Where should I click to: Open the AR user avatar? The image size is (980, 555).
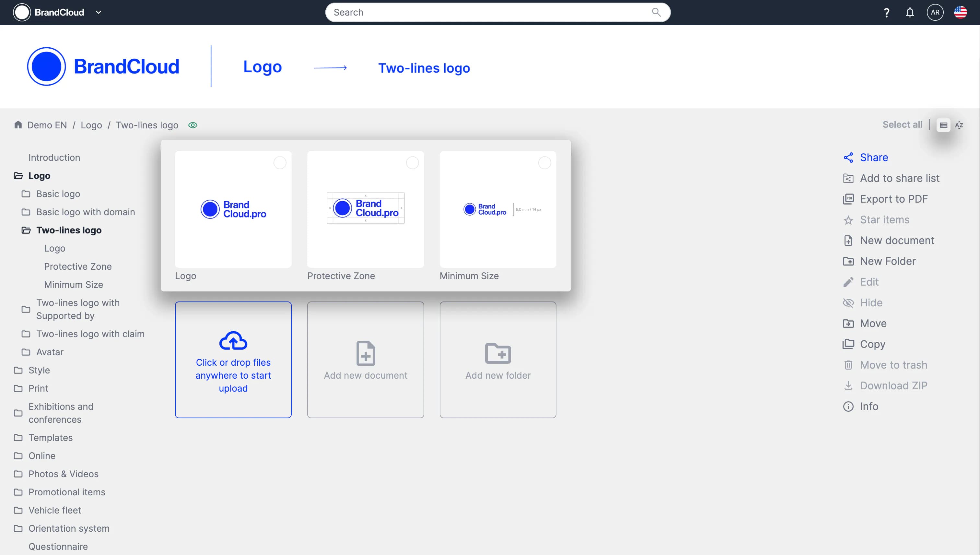pyautogui.click(x=935, y=13)
